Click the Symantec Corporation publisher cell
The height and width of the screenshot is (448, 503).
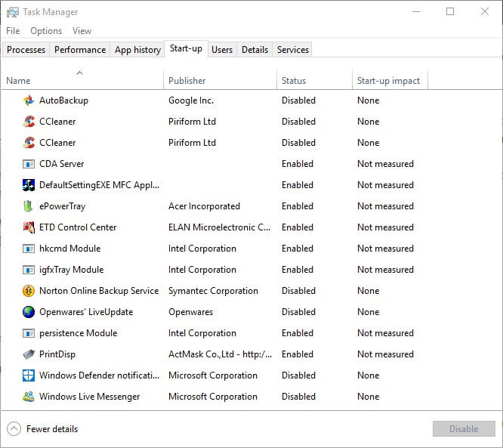[213, 291]
